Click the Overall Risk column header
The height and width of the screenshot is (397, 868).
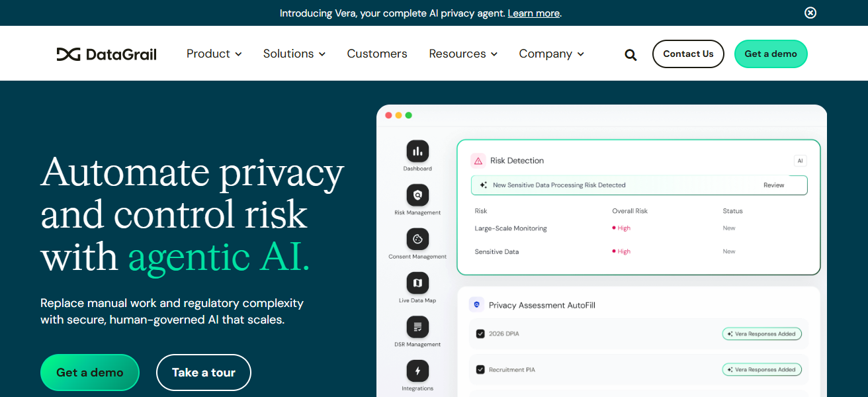coord(630,211)
